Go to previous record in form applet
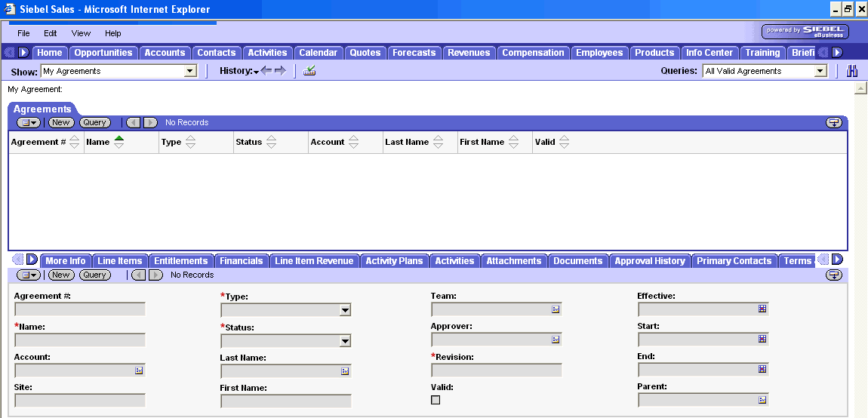This screenshot has height=418, width=868. (138, 275)
